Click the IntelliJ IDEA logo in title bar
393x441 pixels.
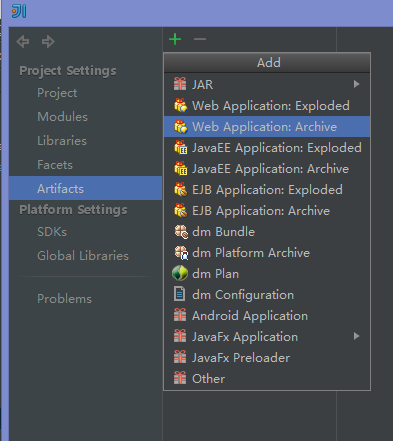pos(19,11)
